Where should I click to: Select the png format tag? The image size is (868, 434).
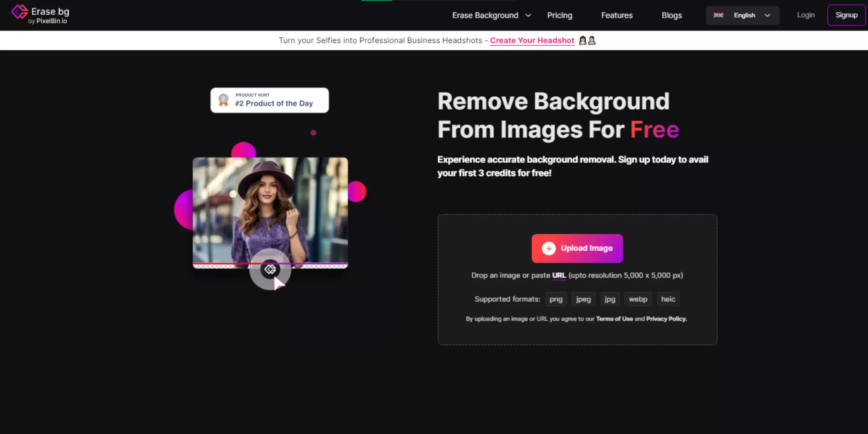(556, 299)
